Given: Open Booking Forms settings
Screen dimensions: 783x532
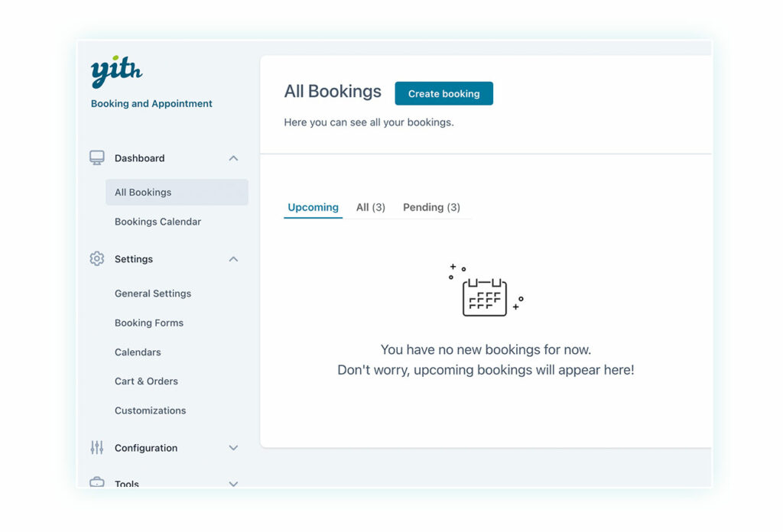Looking at the screenshot, I should (149, 323).
